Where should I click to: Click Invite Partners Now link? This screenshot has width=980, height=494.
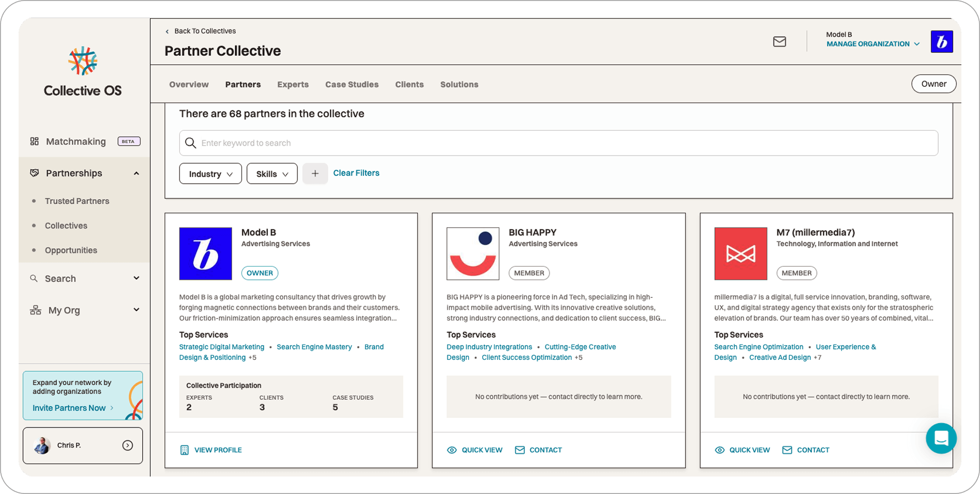pyautogui.click(x=69, y=408)
